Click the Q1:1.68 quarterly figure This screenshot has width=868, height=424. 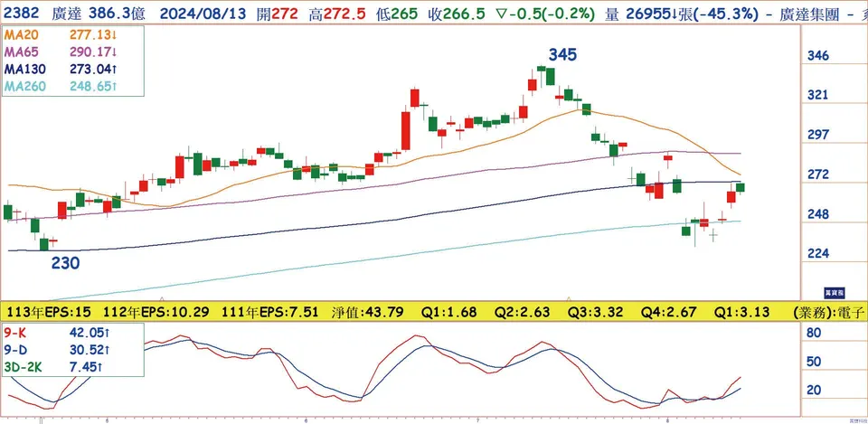(x=449, y=312)
